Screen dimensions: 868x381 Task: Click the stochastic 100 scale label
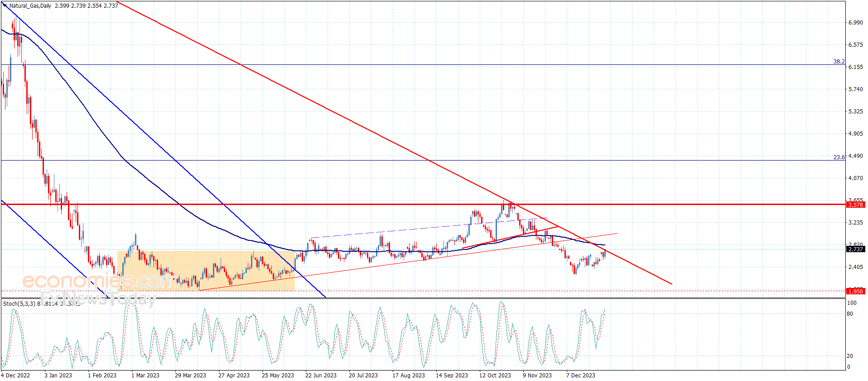(x=852, y=303)
